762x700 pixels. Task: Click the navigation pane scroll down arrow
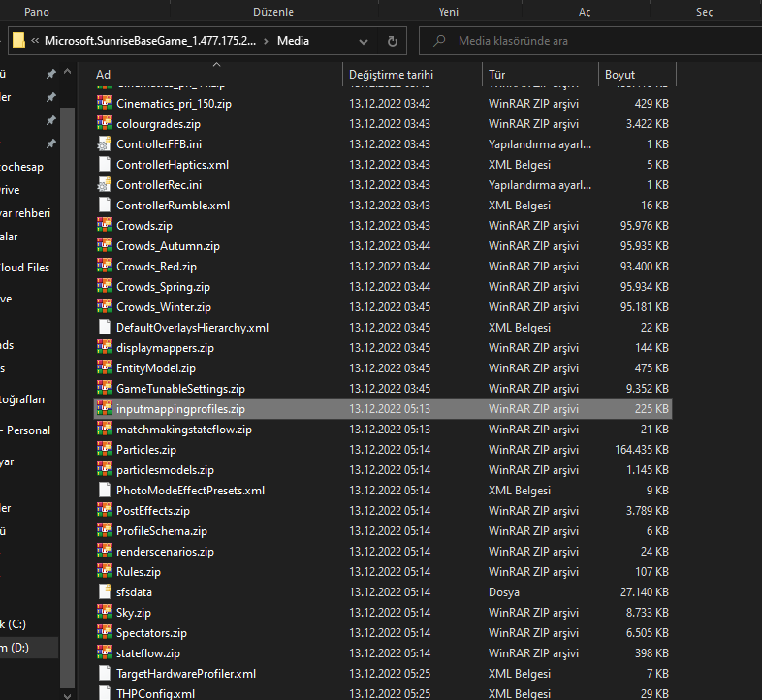tap(67, 695)
